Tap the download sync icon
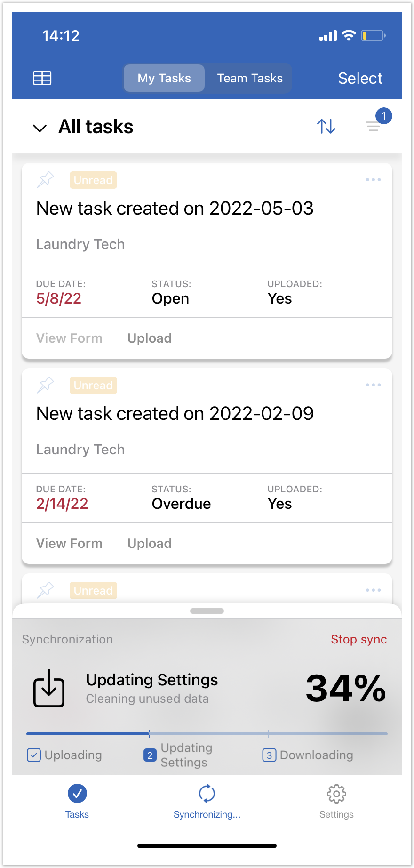The width and height of the screenshot is (414, 868). pyautogui.click(x=49, y=688)
